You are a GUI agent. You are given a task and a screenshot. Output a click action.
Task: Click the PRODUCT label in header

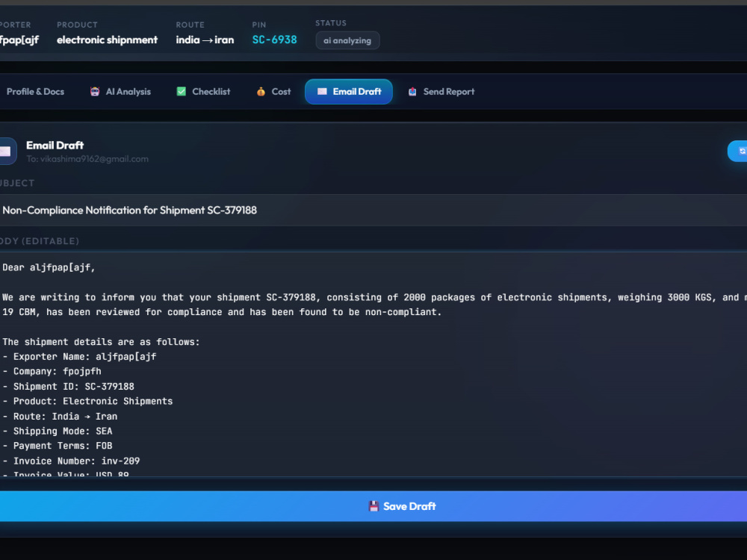coord(77,25)
